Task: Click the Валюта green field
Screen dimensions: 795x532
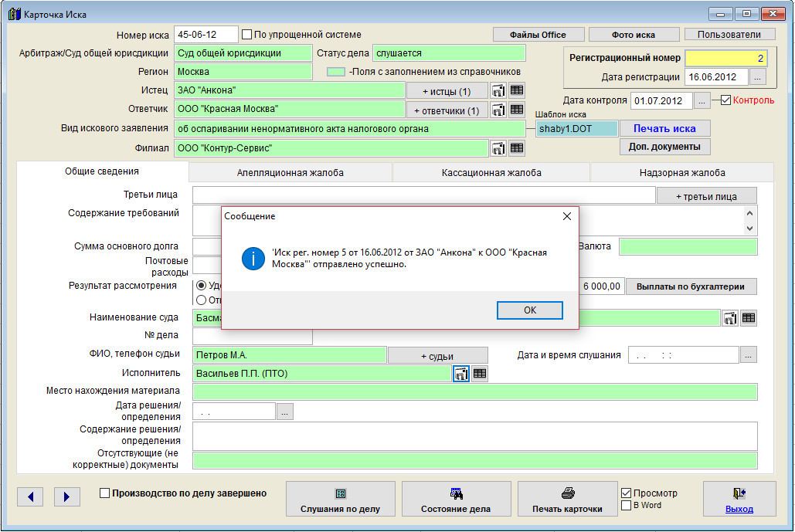Action: point(688,247)
